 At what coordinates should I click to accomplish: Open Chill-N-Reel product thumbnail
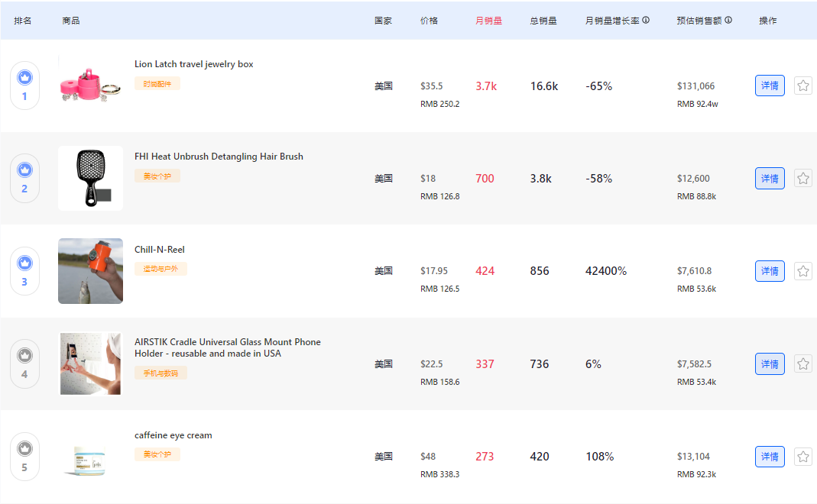tap(90, 271)
